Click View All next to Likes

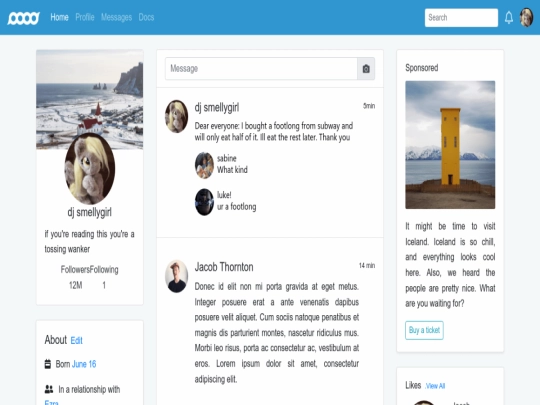[435, 386]
